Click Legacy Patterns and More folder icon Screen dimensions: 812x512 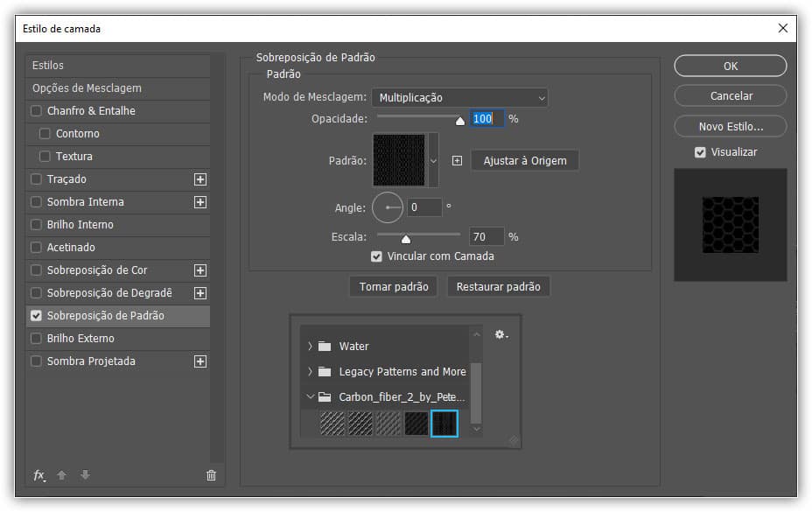click(325, 372)
